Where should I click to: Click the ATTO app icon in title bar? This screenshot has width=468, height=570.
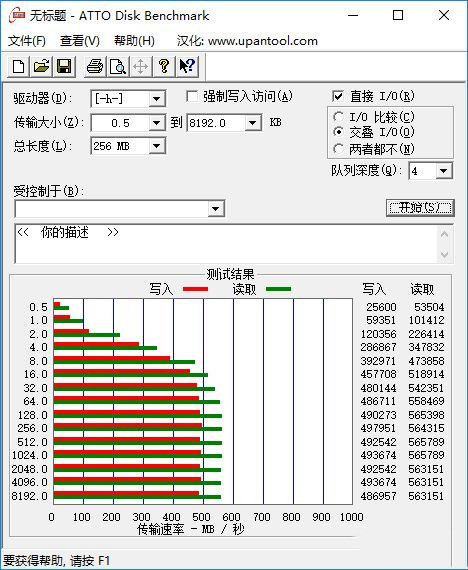17,15
